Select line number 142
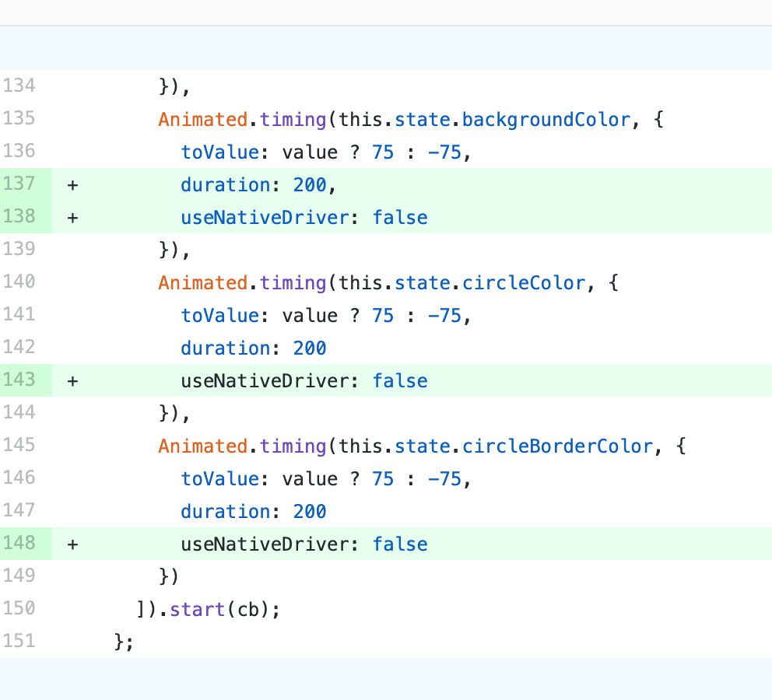The image size is (772, 700). point(19,347)
